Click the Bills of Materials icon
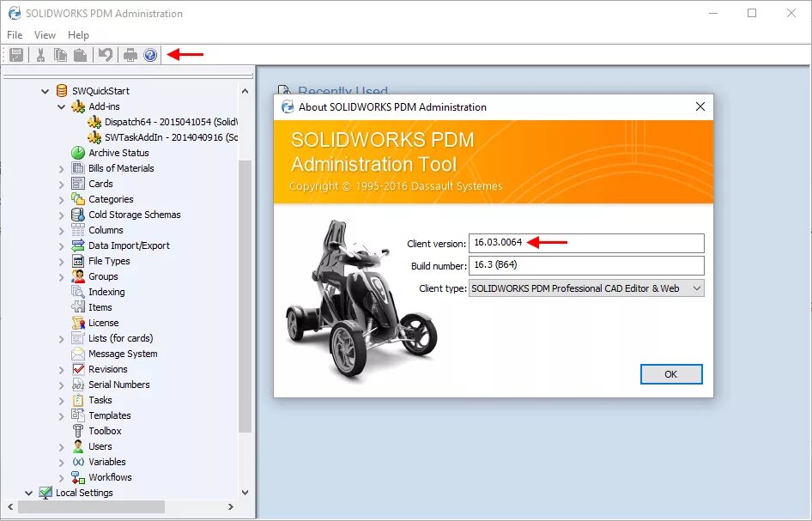This screenshot has width=812, height=521. [78, 167]
